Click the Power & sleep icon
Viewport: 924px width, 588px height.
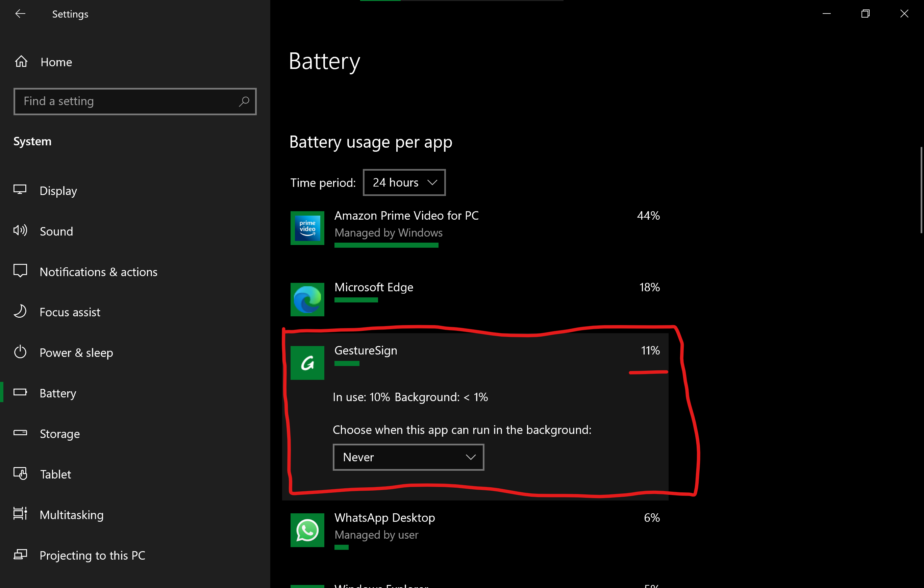pyautogui.click(x=20, y=352)
